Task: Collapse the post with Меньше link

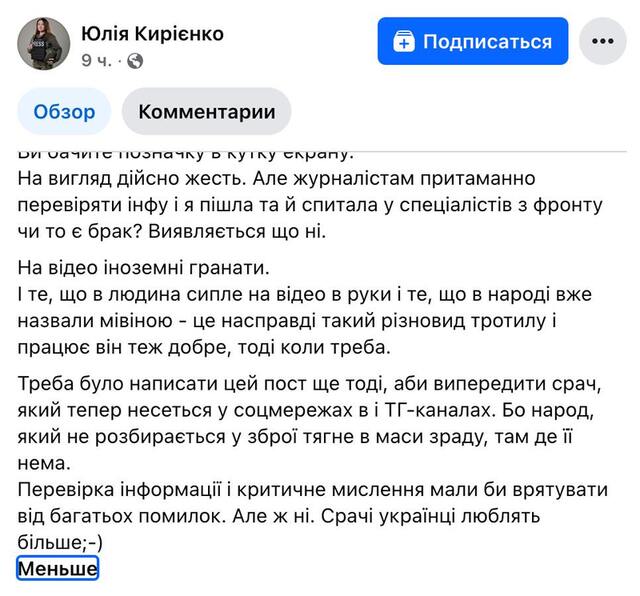Action: [x=57, y=569]
